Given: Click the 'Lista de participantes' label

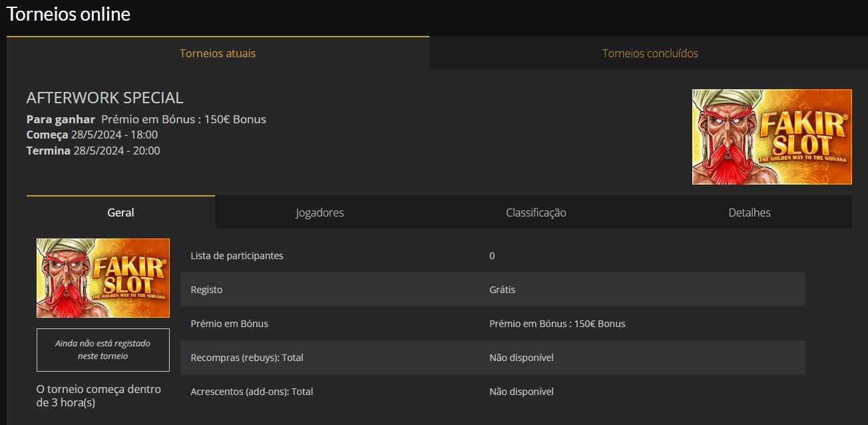Looking at the screenshot, I should coord(237,256).
